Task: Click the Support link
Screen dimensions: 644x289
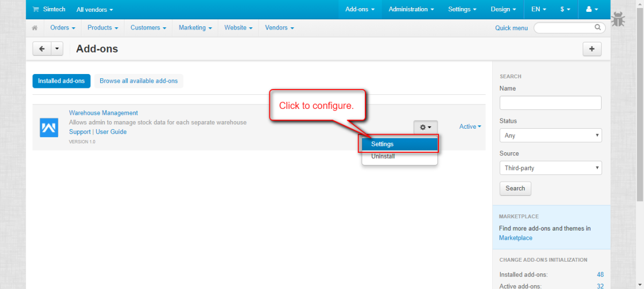Action: [80, 131]
